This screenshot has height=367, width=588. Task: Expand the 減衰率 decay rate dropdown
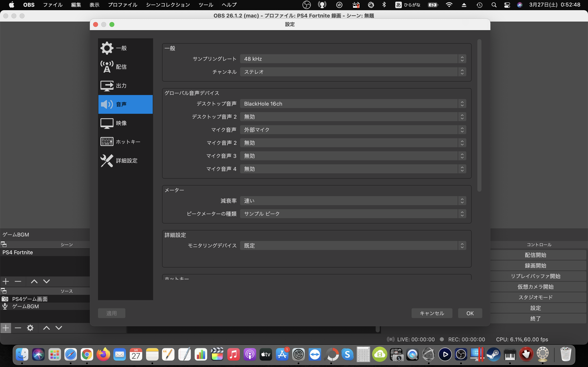(x=353, y=201)
